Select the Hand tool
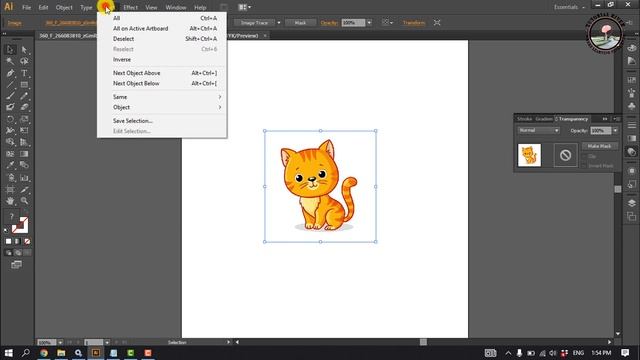Screen dimensions: 640x360 pyautogui.click(x=10, y=201)
